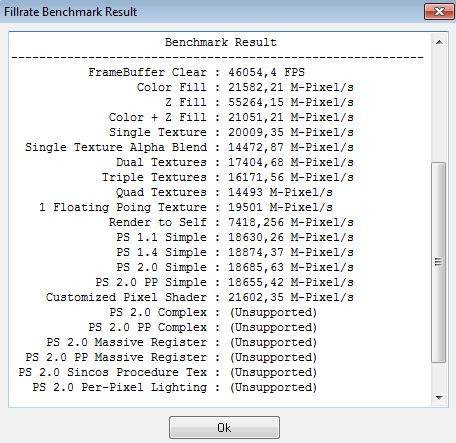Image resolution: width=456 pixels, height=443 pixels.
Task: Click scrollbar track above the thumb
Action: (439, 106)
